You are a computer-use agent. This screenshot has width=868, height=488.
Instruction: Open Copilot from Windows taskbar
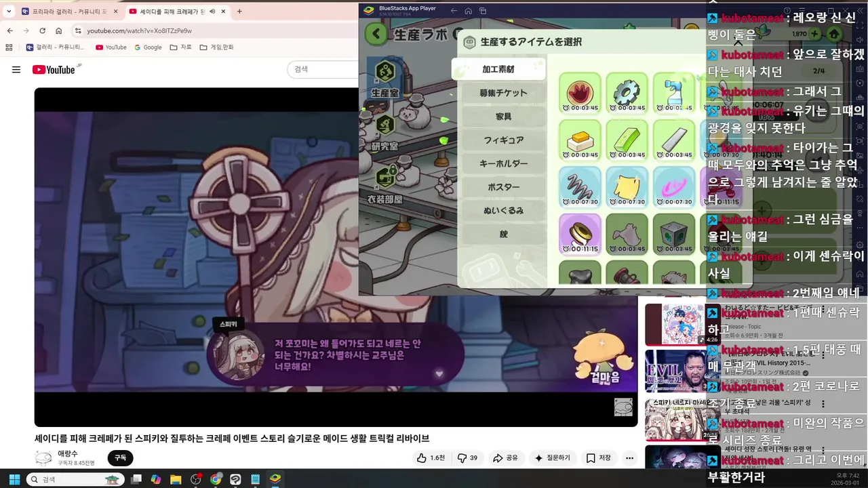[156, 479]
